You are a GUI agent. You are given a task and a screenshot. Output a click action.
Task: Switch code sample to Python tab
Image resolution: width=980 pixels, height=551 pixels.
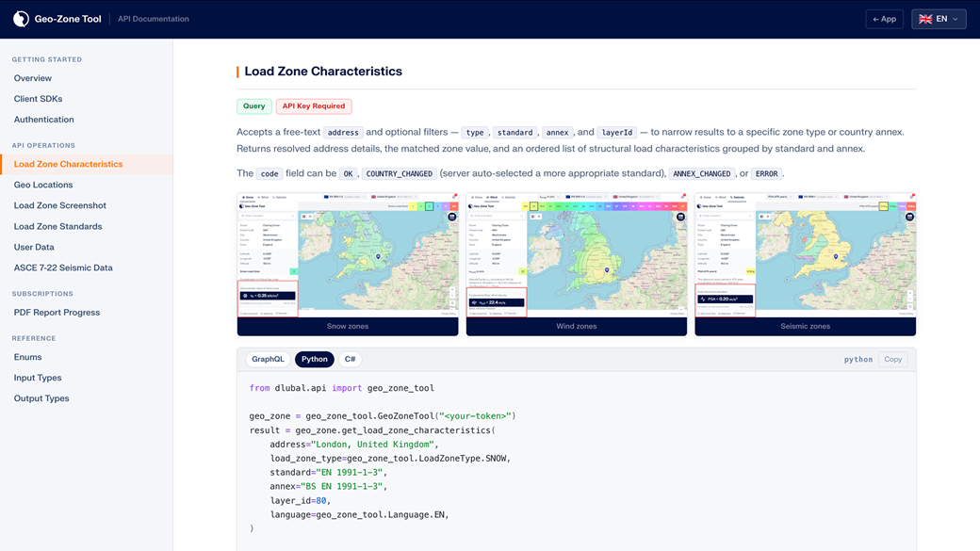pyautogui.click(x=315, y=359)
